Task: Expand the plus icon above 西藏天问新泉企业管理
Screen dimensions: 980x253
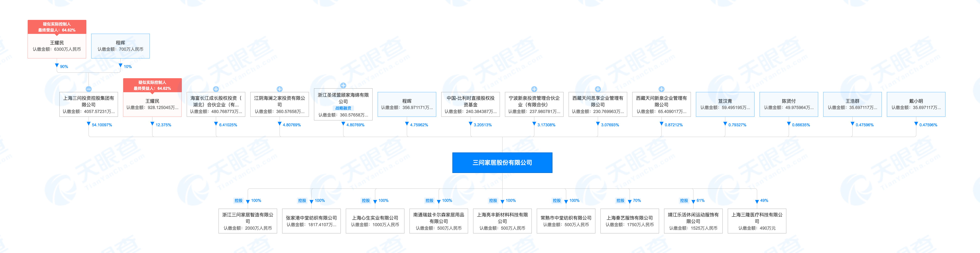Action: pyautogui.click(x=662, y=89)
